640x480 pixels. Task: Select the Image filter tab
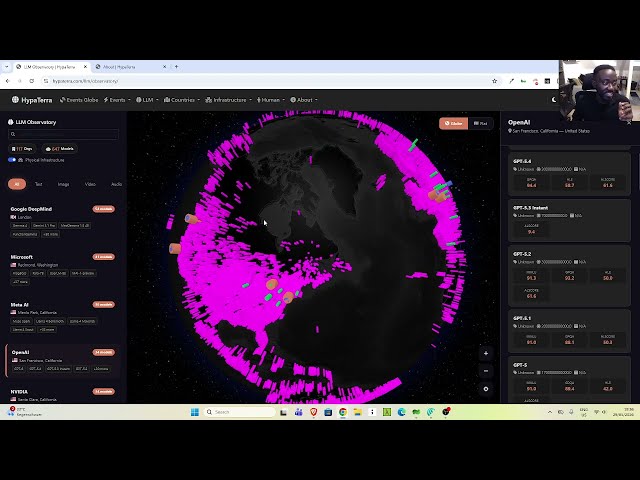click(x=63, y=184)
